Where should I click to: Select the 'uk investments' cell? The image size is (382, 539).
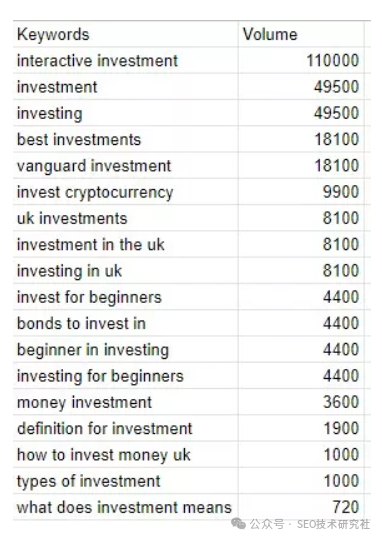[x=125, y=218]
